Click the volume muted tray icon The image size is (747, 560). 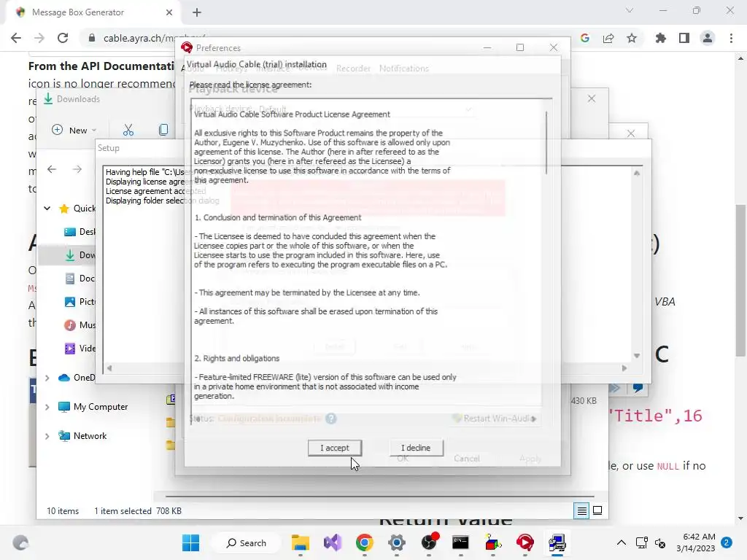[660, 542]
